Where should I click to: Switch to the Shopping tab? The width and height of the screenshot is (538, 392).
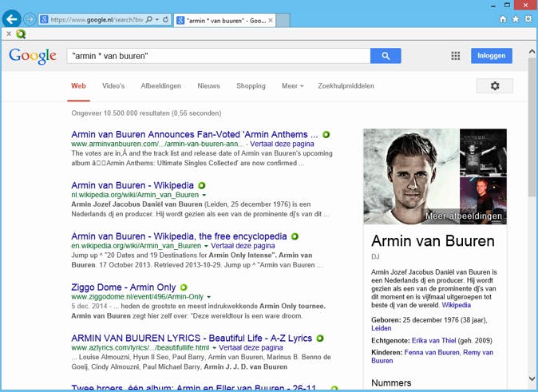tap(251, 85)
